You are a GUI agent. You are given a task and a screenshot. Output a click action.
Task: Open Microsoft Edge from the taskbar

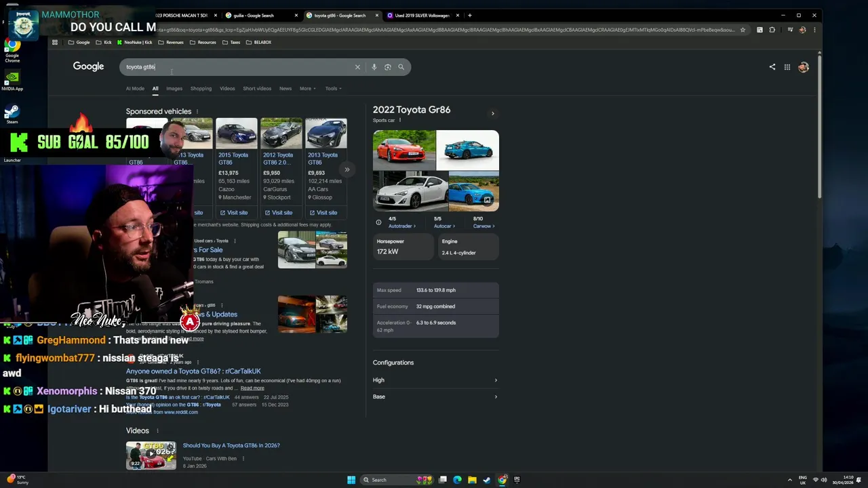[x=457, y=480]
